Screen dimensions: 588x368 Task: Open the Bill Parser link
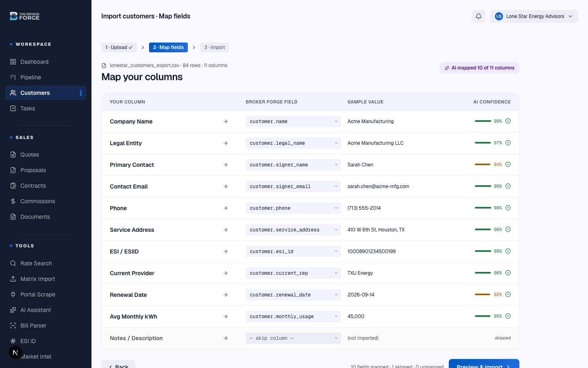point(46,325)
